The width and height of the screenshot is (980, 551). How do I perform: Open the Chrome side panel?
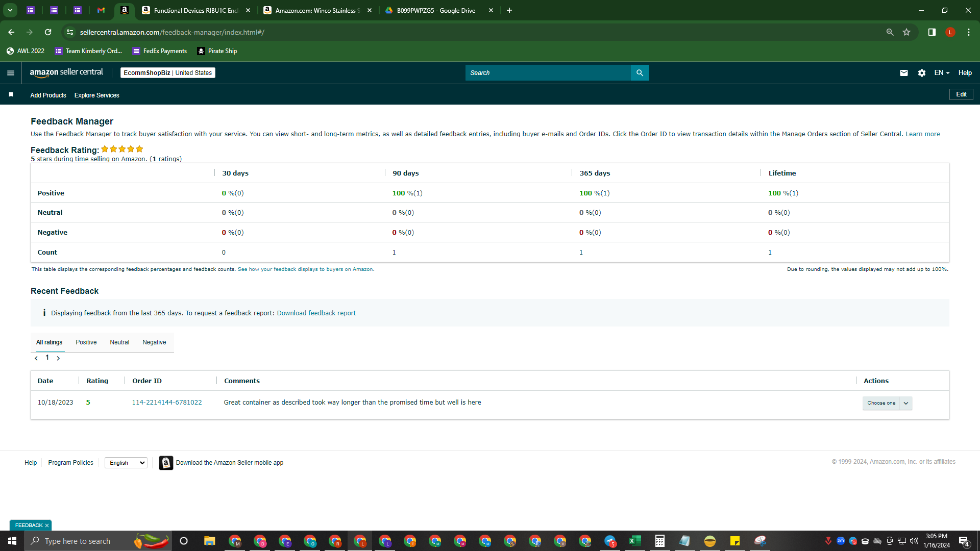[932, 32]
